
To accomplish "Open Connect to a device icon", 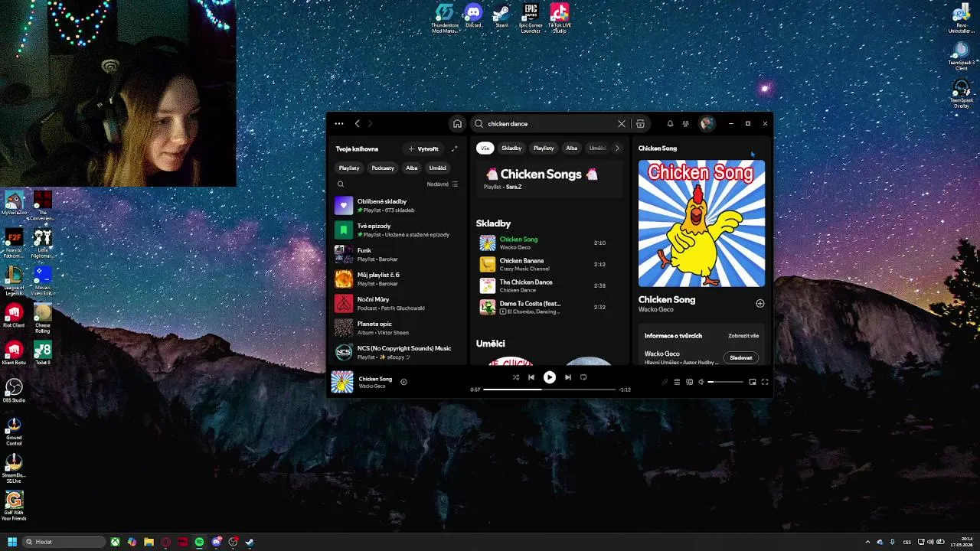I will [x=689, y=382].
